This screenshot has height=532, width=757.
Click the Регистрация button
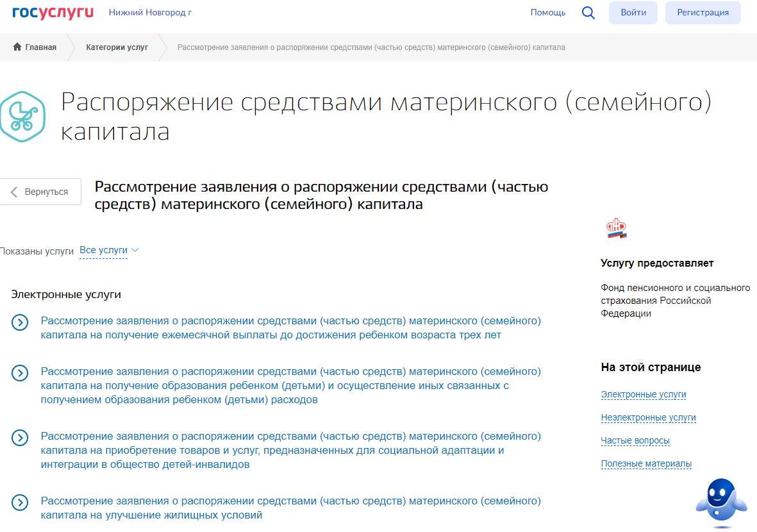click(703, 13)
